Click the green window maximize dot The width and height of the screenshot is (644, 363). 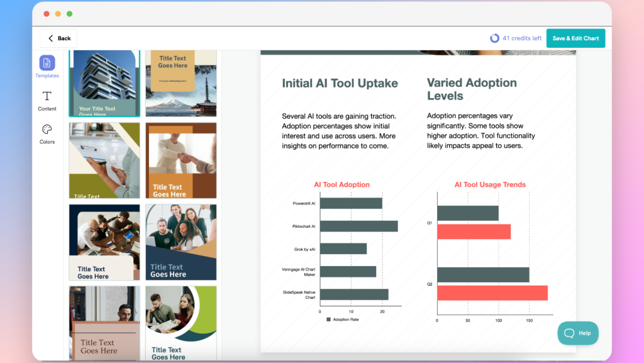(x=69, y=14)
